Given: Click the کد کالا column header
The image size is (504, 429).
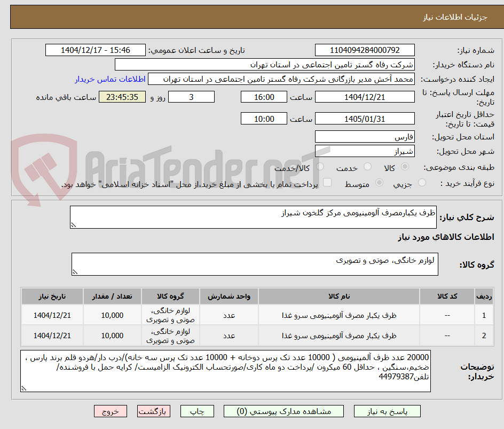Looking at the screenshot, I should point(447,296).
